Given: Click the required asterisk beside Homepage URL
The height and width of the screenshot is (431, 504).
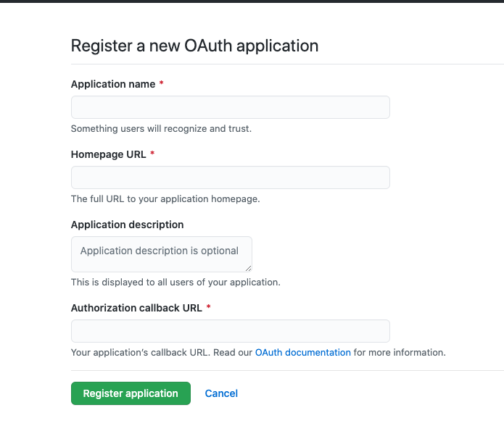Looking at the screenshot, I should (152, 154).
